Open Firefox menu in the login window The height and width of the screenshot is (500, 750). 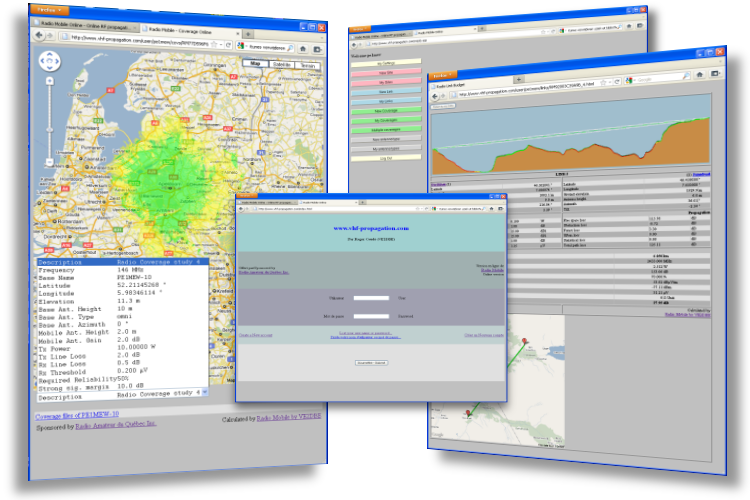click(x=247, y=195)
